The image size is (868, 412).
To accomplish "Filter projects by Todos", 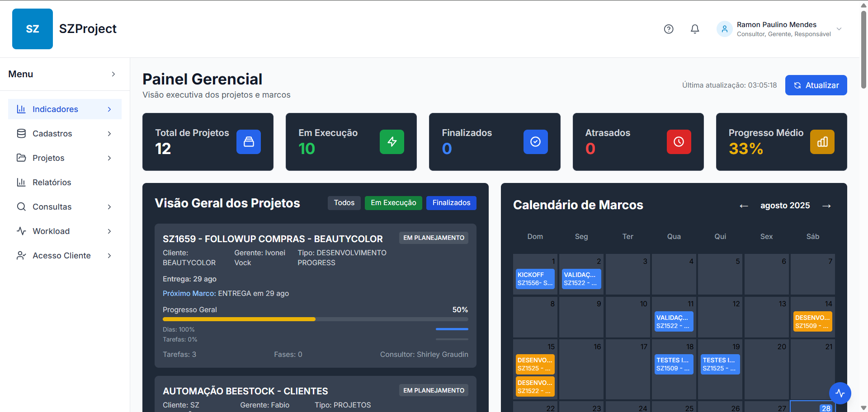I will point(344,203).
